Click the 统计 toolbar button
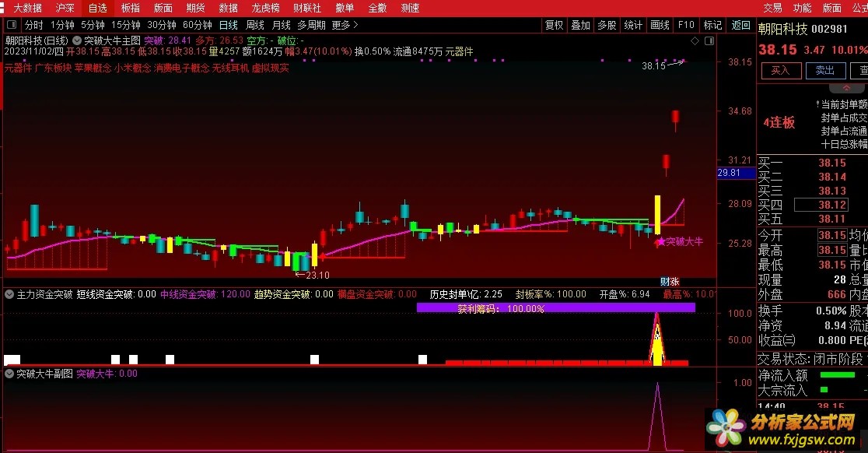The height and width of the screenshot is (453, 868). point(633,25)
